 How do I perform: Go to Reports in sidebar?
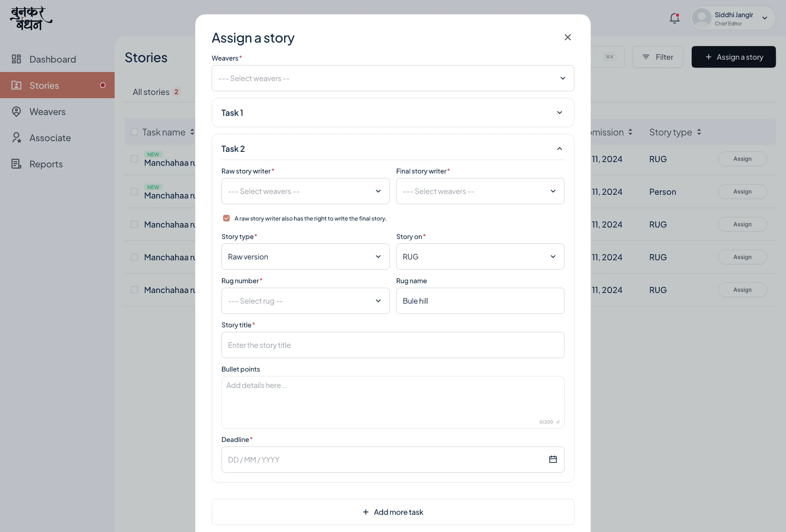[57, 164]
